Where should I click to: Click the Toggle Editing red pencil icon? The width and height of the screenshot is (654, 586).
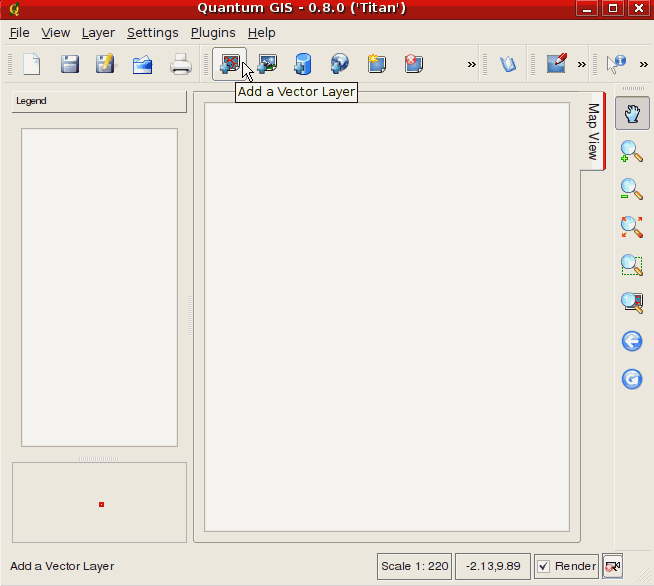[x=557, y=63]
